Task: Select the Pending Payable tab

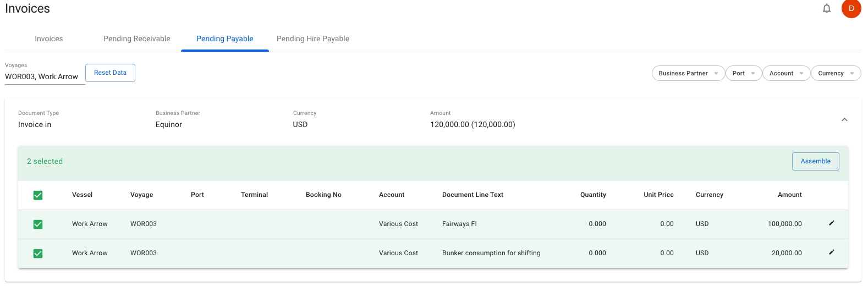Action: tap(225, 39)
